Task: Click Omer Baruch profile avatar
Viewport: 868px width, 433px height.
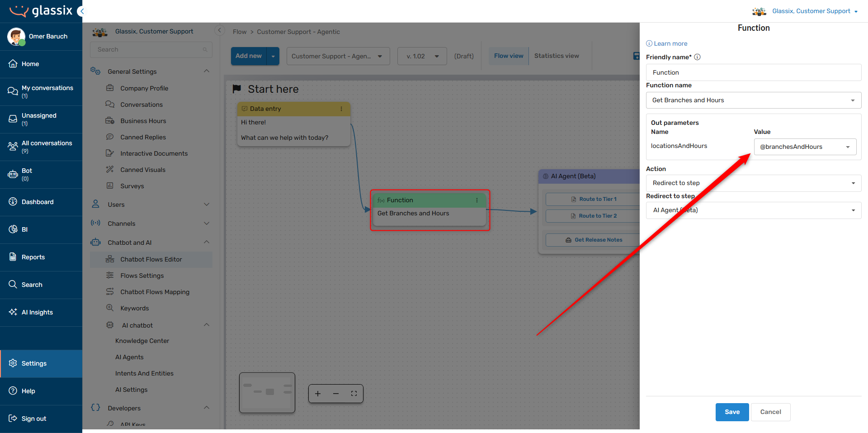Action: coord(16,36)
